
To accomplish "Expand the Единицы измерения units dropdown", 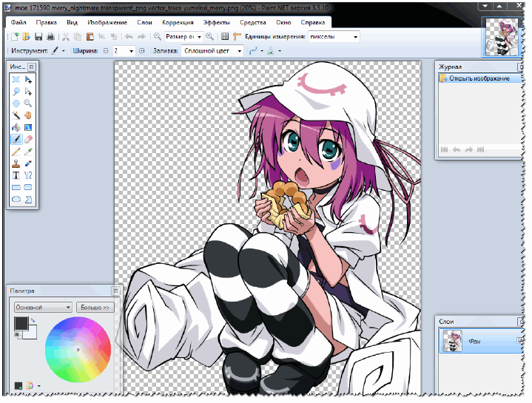I will pos(334,37).
